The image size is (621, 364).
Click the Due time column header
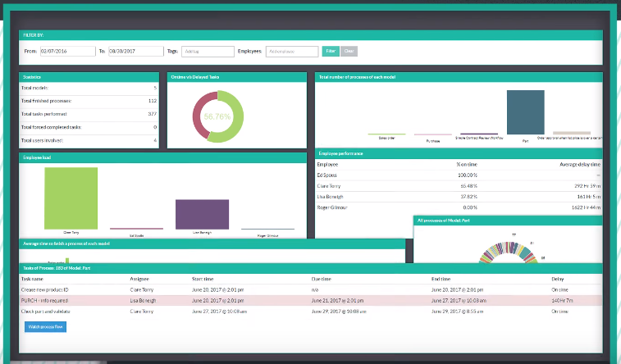[x=322, y=279]
